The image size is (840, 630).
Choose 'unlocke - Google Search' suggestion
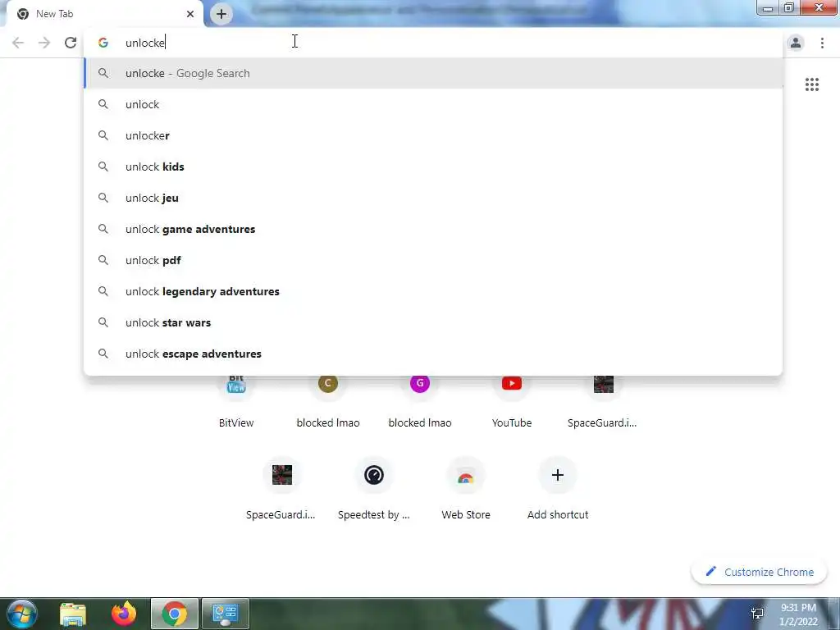tap(433, 73)
